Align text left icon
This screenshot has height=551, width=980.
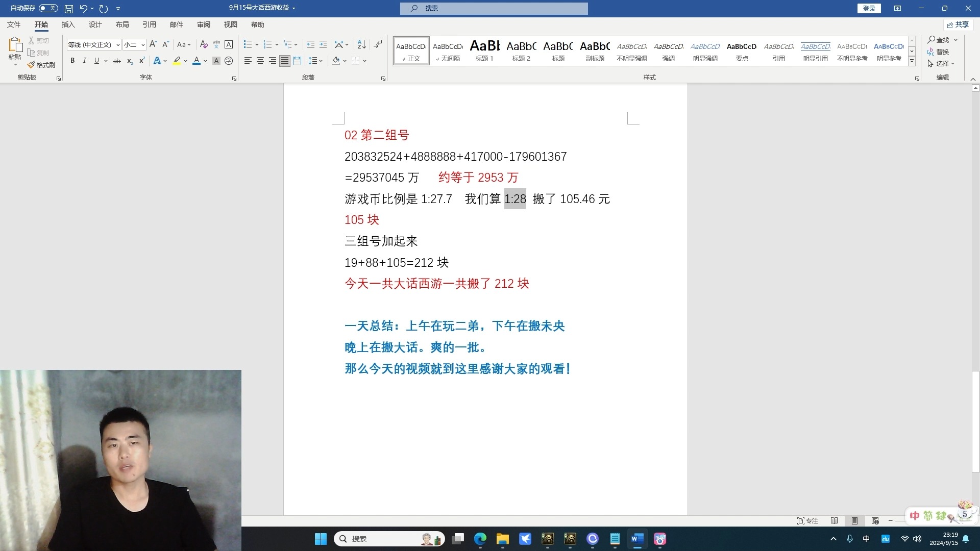pyautogui.click(x=248, y=61)
